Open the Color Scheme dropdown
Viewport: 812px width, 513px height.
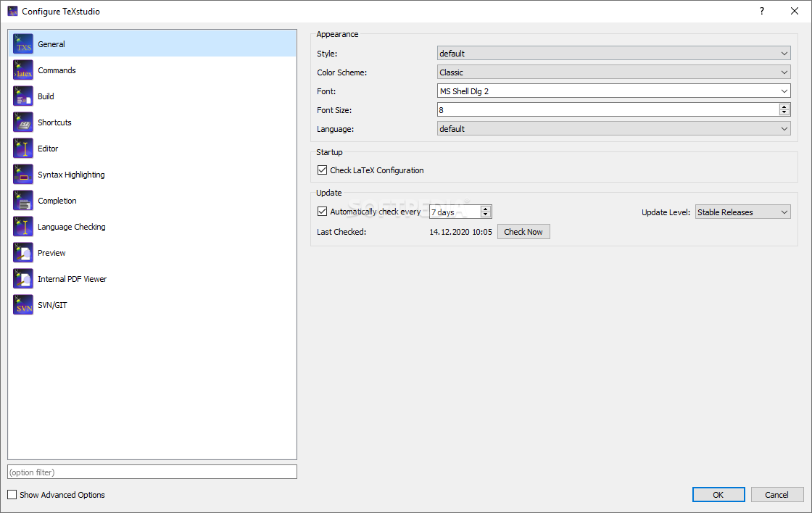[x=613, y=72]
